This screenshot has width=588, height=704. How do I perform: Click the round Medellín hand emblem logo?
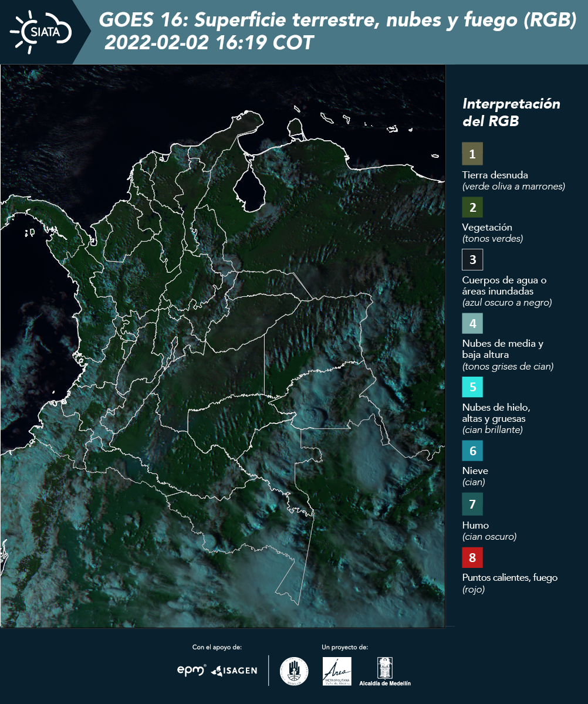(x=294, y=671)
